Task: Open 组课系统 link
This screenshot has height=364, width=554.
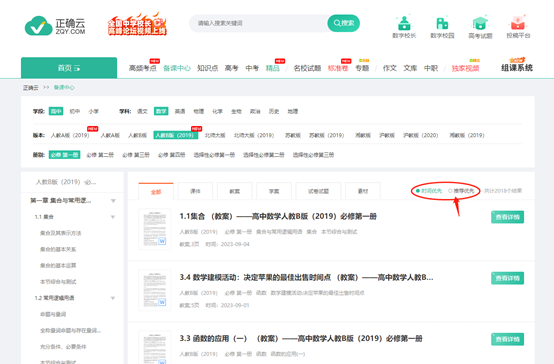Action: (517, 67)
